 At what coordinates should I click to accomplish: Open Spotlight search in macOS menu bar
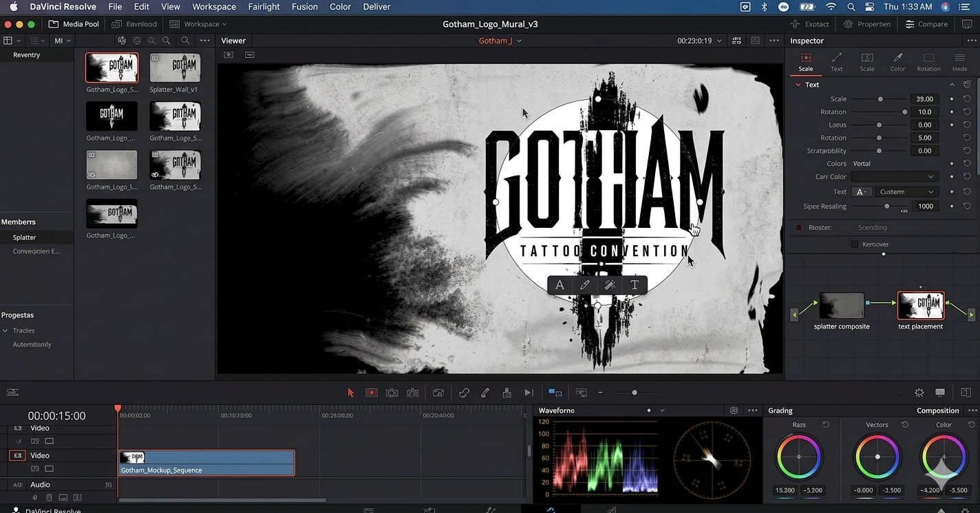click(851, 7)
